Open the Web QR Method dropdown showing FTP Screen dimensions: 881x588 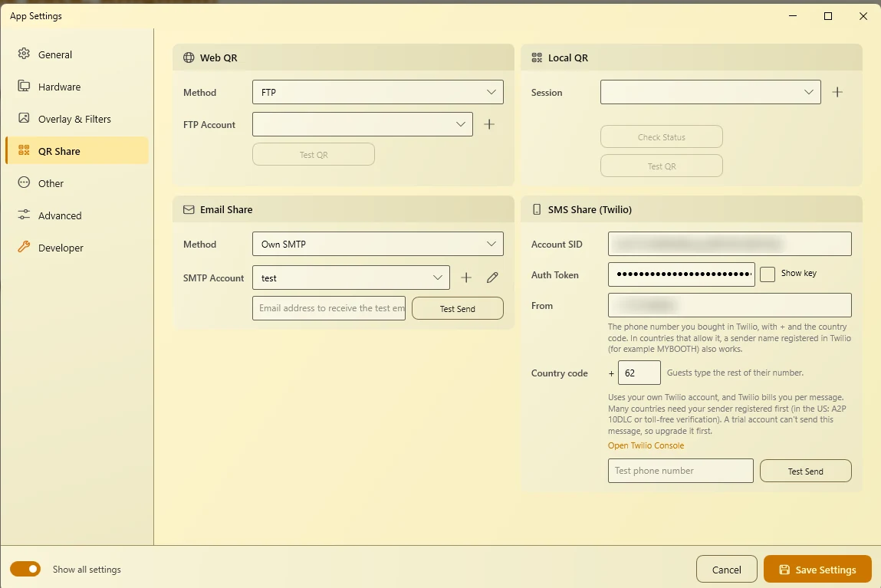point(377,92)
